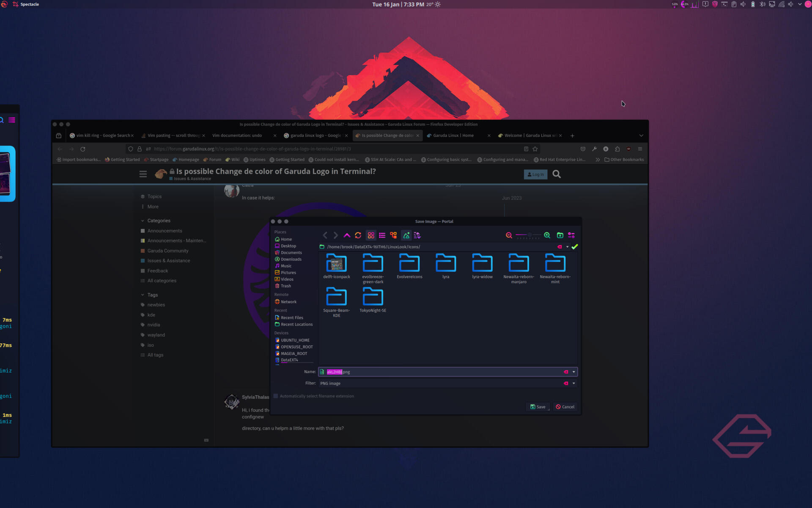Expand the Name field history dropdown
Image resolution: width=812 pixels, height=508 pixels.
[x=574, y=372]
